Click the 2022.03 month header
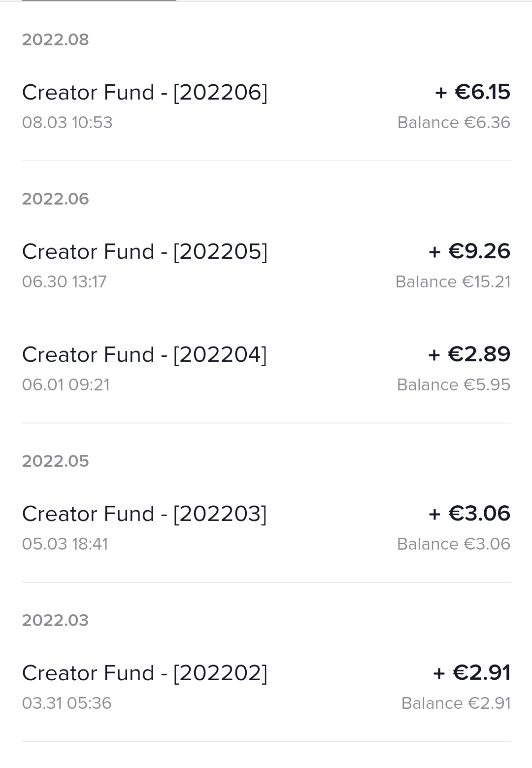The image size is (532, 768). pos(55,620)
